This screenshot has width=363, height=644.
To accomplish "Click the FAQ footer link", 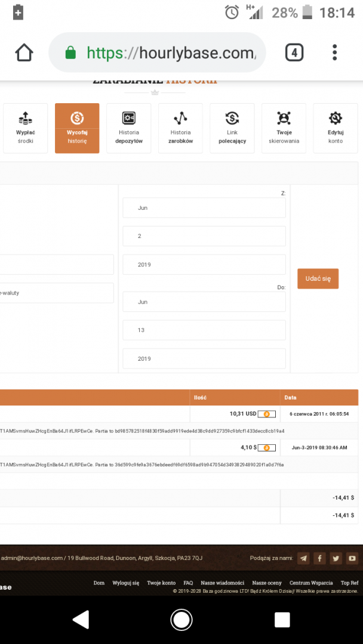I will pyautogui.click(x=188, y=583).
